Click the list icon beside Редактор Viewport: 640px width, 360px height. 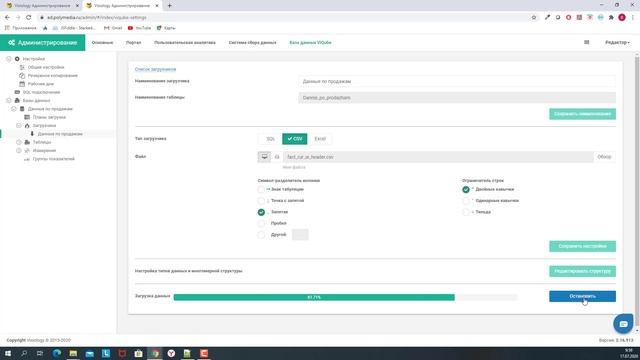587,42
